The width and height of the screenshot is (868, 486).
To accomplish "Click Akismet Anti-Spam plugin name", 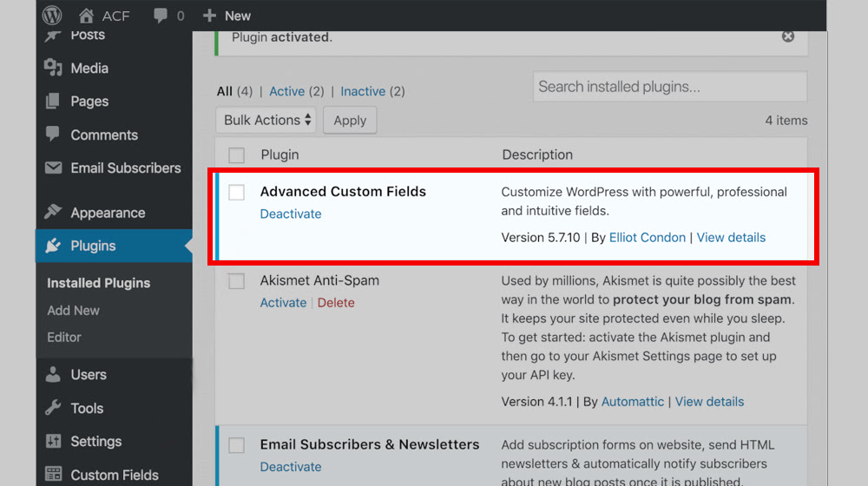I will click(319, 280).
